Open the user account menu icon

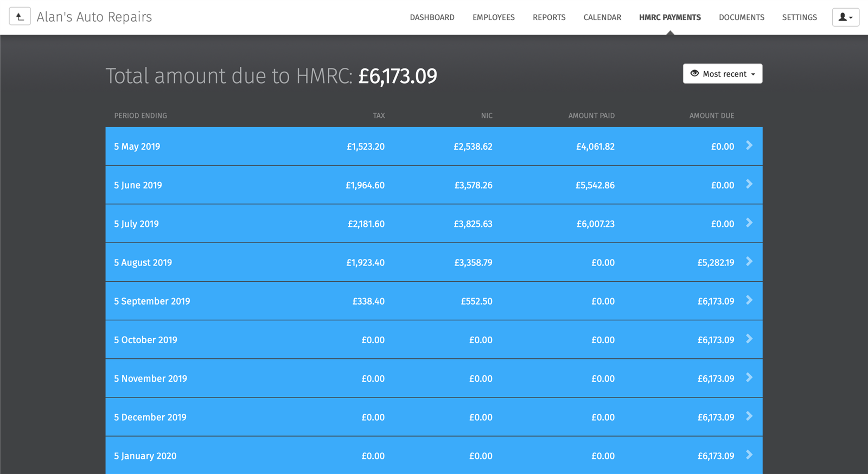click(845, 17)
